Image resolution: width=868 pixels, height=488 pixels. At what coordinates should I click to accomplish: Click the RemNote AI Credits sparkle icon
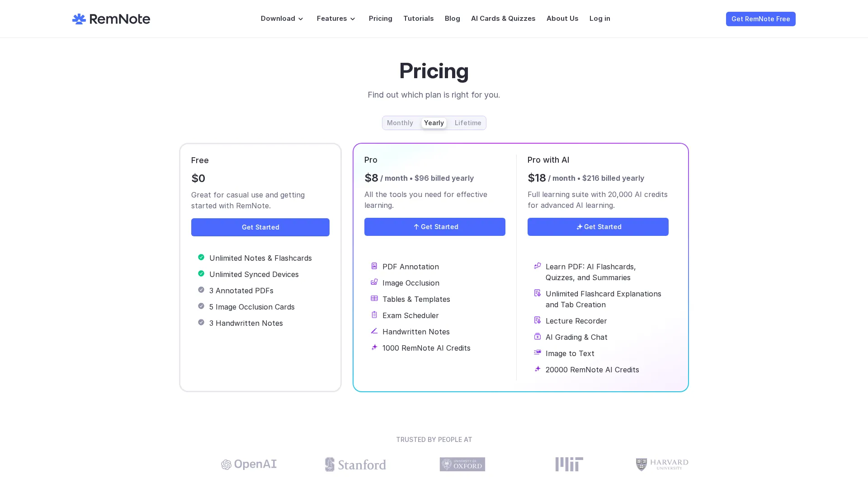point(374,347)
